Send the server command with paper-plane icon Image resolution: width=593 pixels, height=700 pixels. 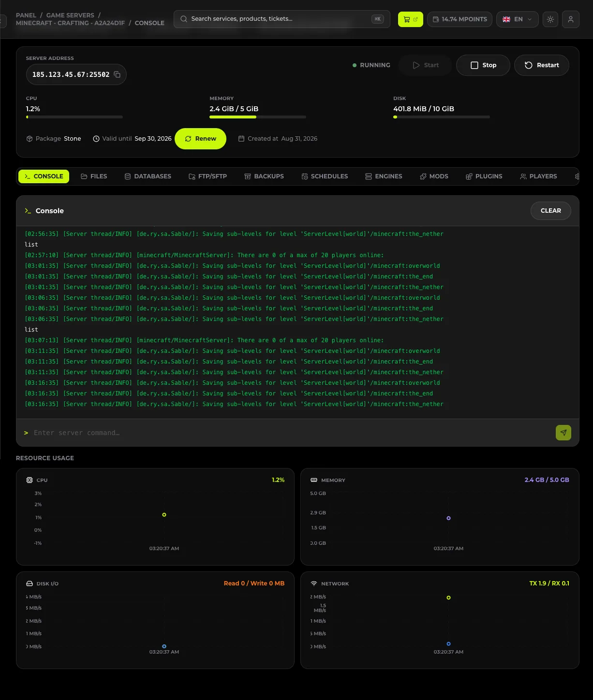[x=563, y=433]
